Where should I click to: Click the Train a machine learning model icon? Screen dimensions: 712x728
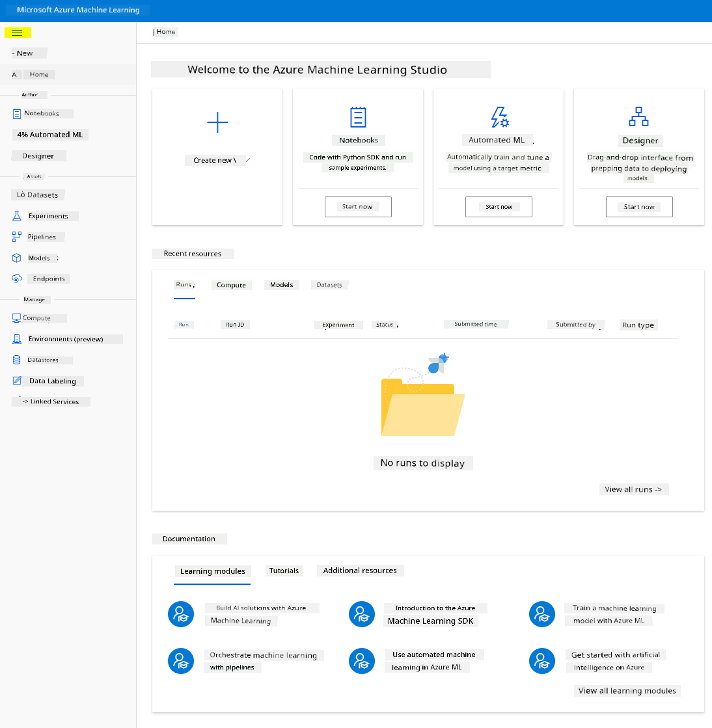(x=542, y=613)
